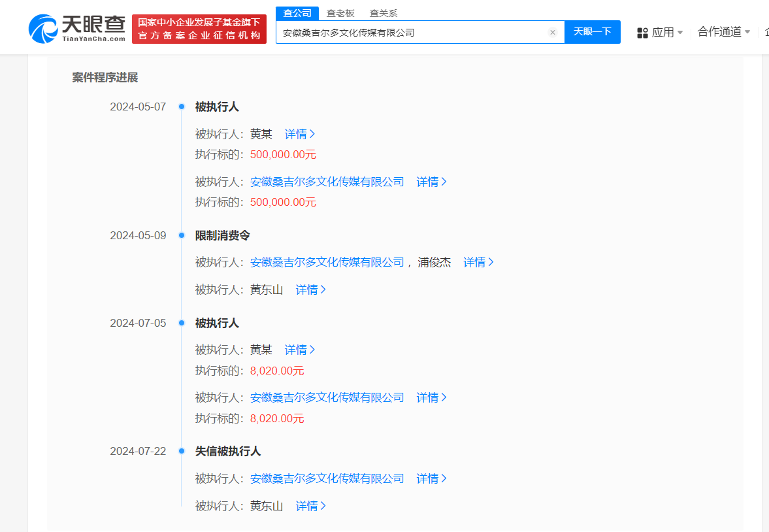Select the 查公司 tab
The height and width of the screenshot is (532, 769).
[x=297, y=12]
